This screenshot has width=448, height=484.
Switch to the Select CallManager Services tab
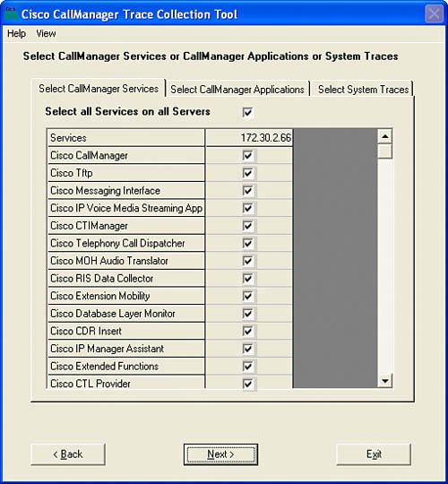[99, 89]
